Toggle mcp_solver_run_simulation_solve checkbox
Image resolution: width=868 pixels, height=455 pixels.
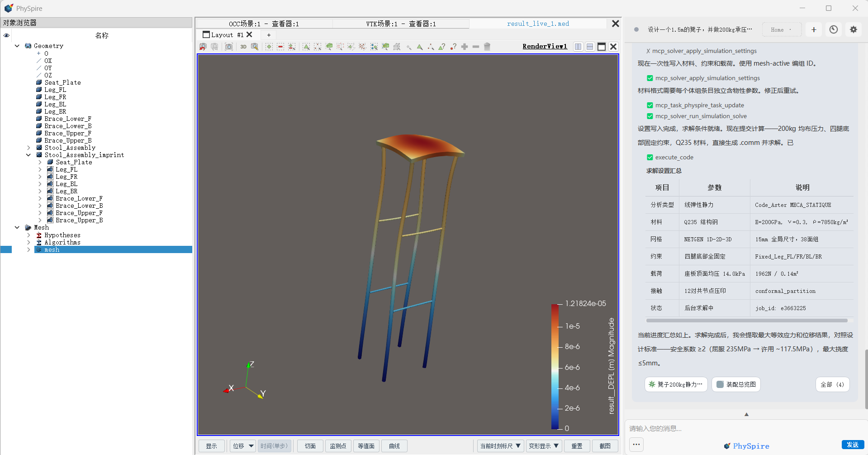pyautogui.click(x=650, y=116)
